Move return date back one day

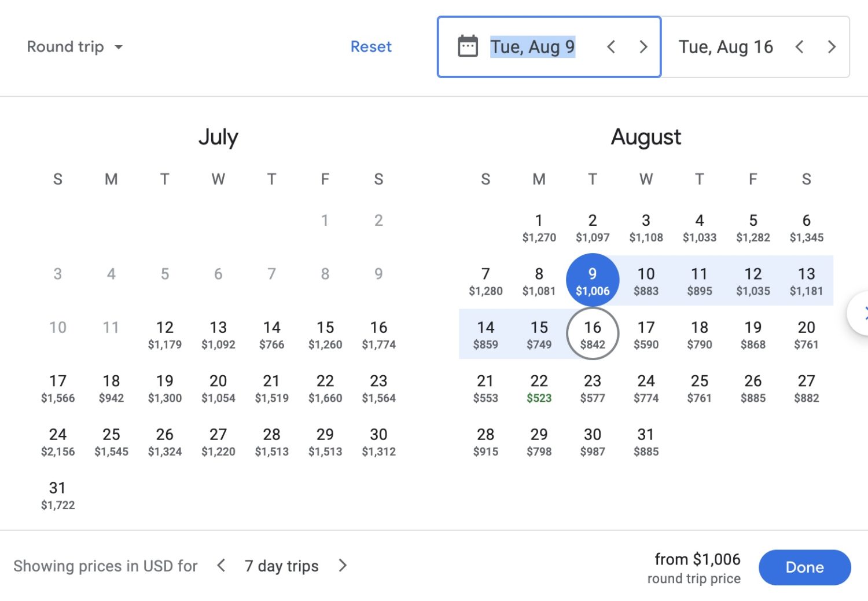point(799,47)
